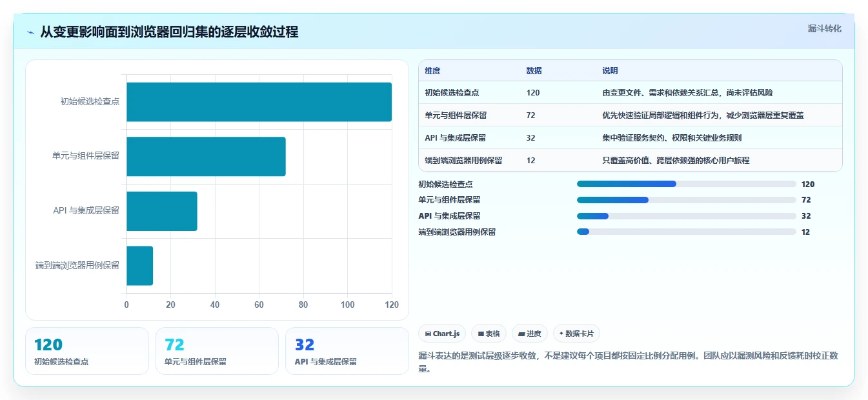Click the 端到端浏览器用例保留 bar in the chart
This screenshot has width=868, height=400.
(x=139, y=266)
